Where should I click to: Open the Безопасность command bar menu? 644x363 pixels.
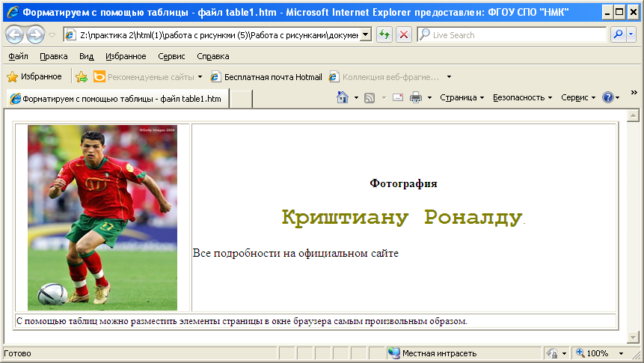click(x=522, y=97)
